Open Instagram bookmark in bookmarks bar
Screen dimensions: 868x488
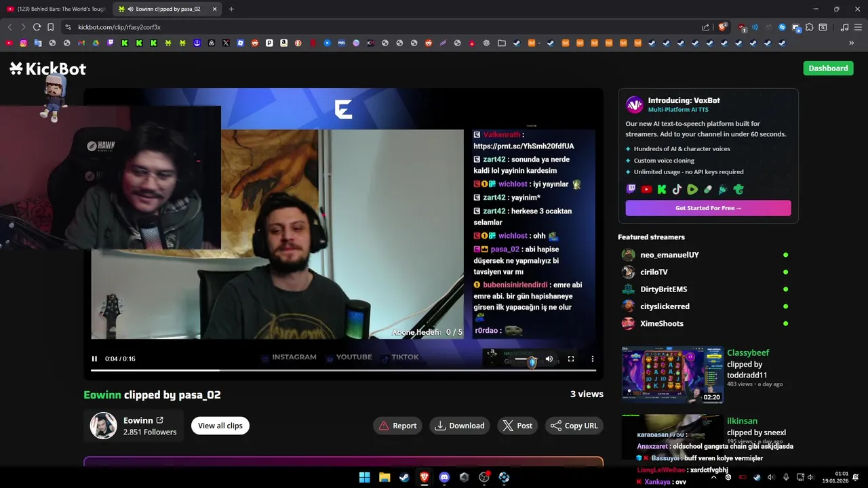pos(23,43)
